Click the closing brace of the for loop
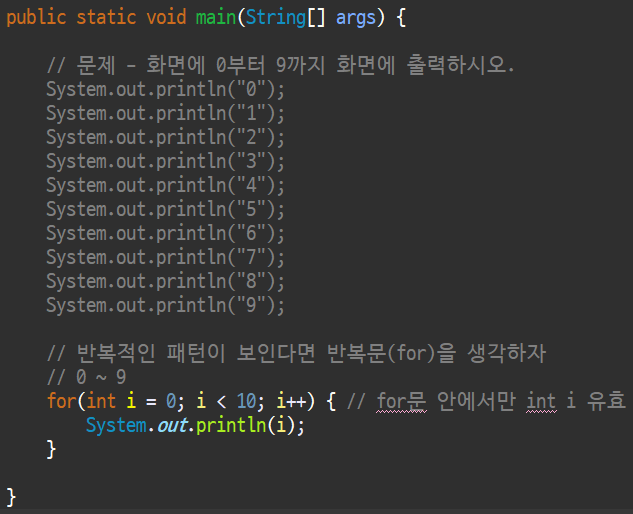633x514 pixels. (x=51, y=449)
